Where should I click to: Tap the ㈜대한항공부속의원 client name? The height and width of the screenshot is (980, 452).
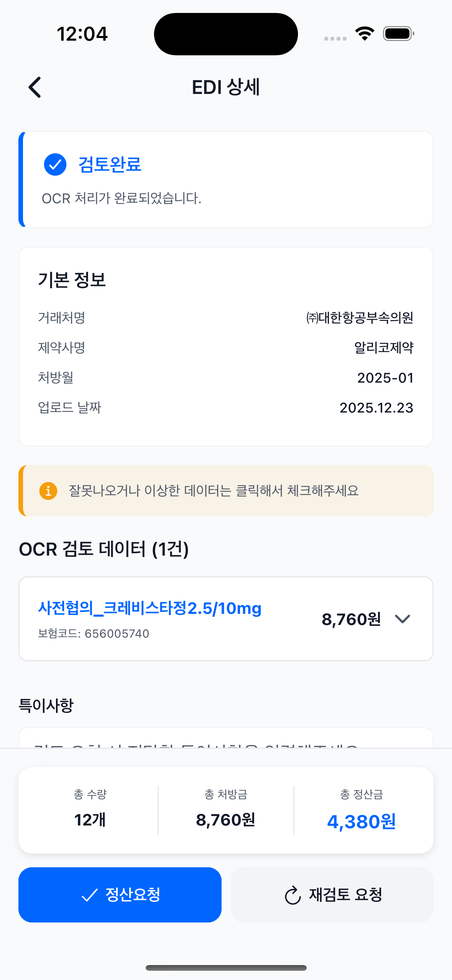pyautogui.click(x=360, y=318)
